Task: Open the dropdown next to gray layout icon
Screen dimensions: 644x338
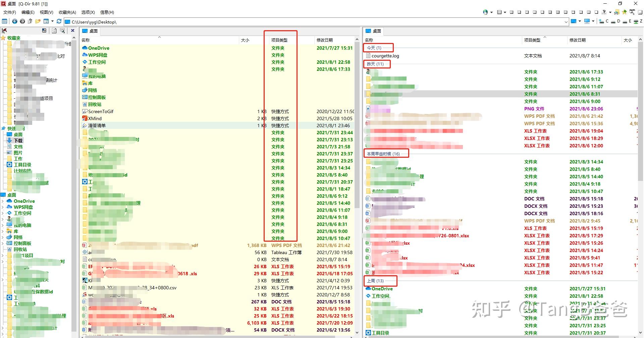Action: (505, 12)
